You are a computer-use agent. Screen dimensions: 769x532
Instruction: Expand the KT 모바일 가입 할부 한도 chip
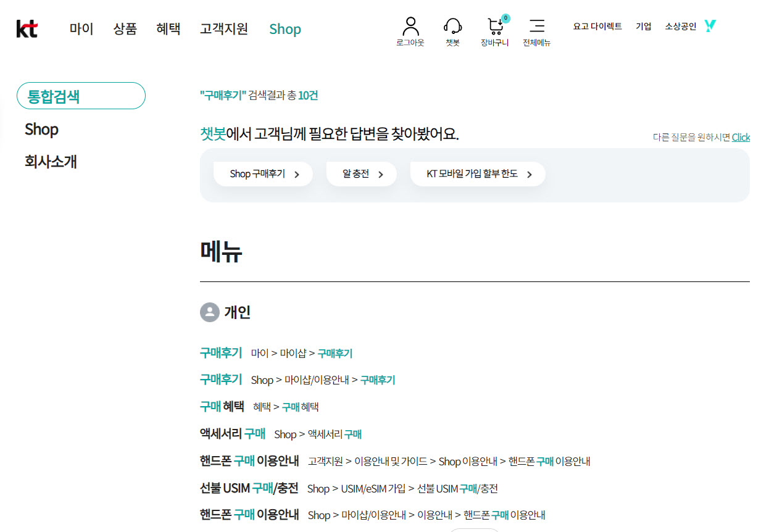[x=478, y=173]
